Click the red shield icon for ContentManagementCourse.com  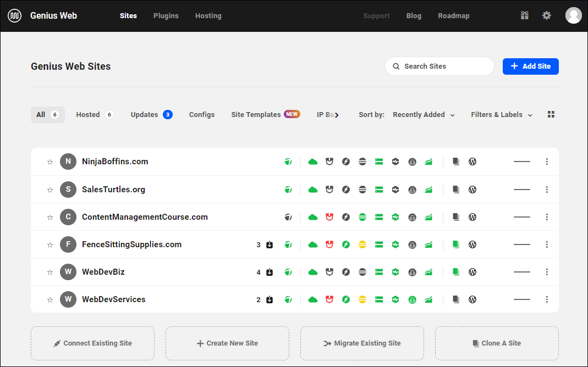(x=329, y=217)
